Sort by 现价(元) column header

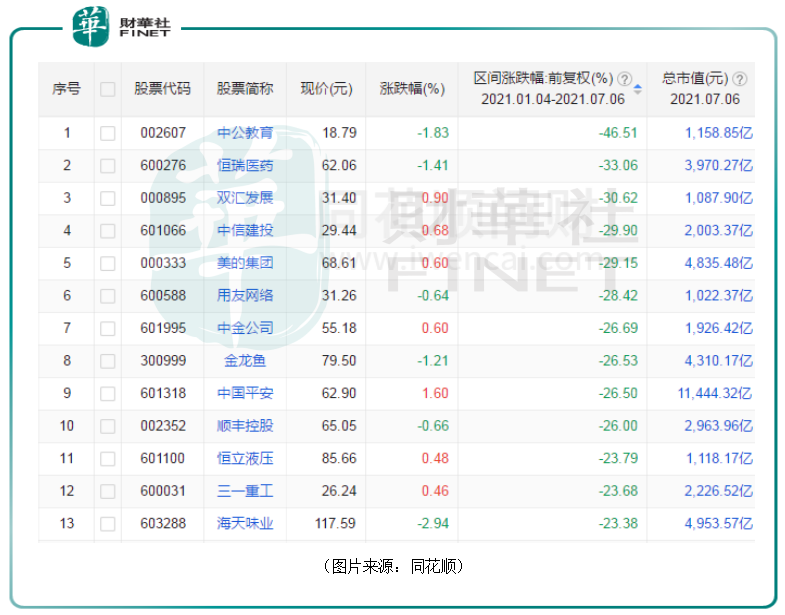pos(326,89)
